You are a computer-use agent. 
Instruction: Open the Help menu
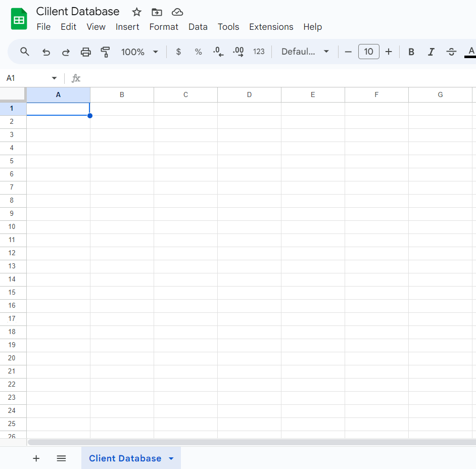coord(312,27)
